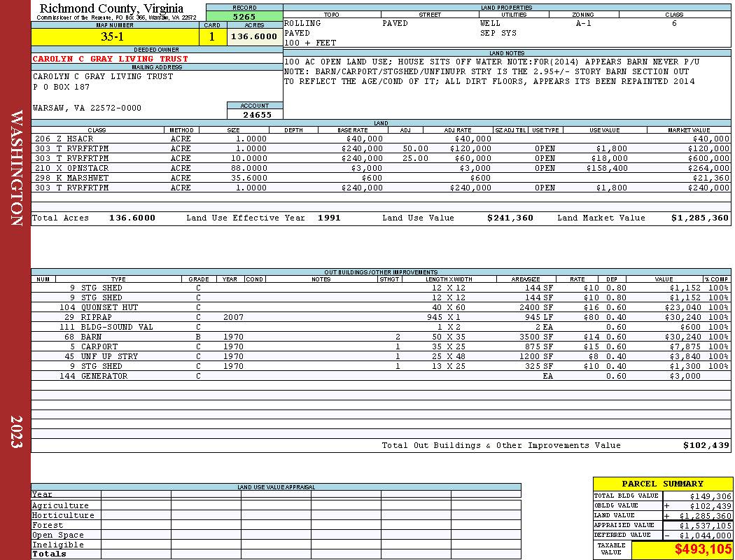
Task: Click the P O BOX 187 mailing line
Action: pyautogui.click(x=61, y=87)
